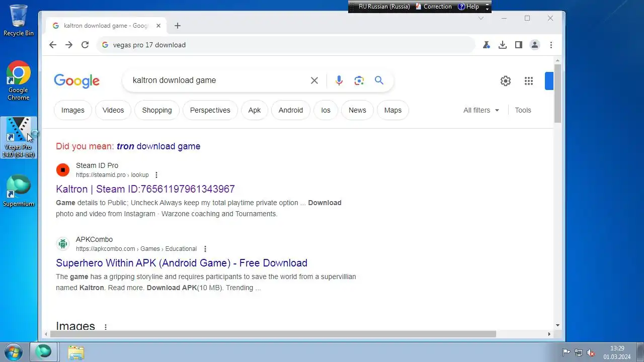644x362 pixels.
Task: Submit search with the magnifying glass icon
Action: pos(379,80)
